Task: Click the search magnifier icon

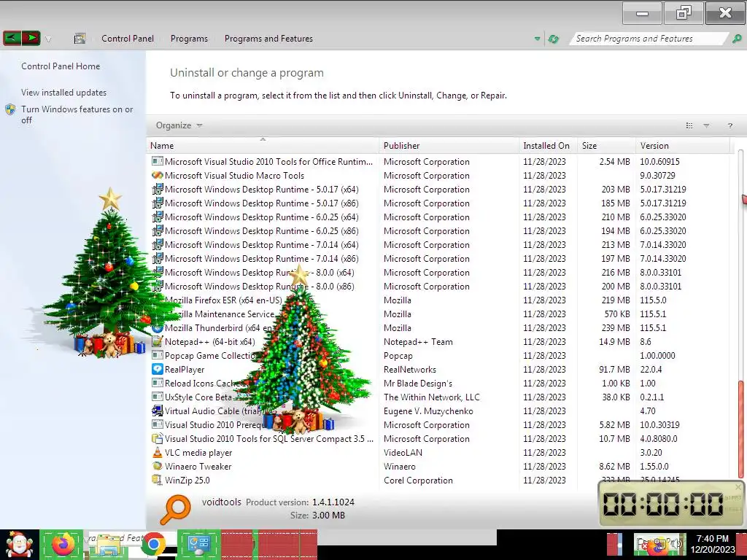Action: (x=737, y=39)
